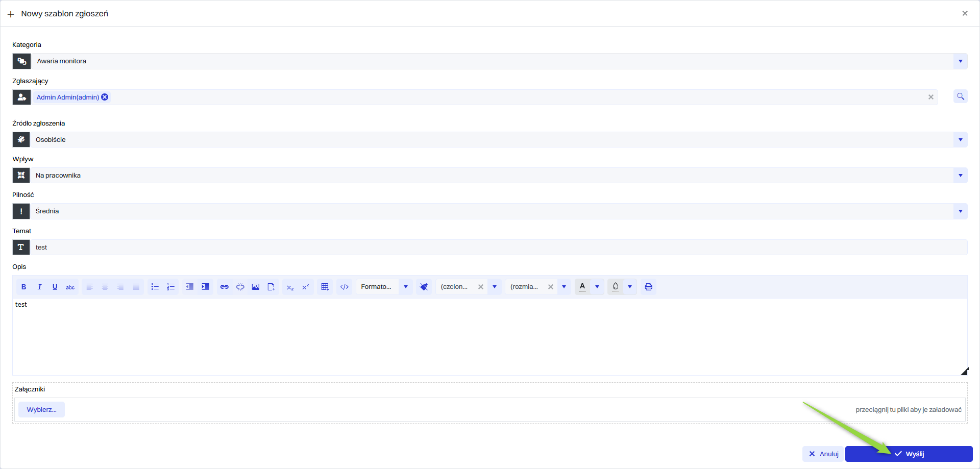
Task: Insert an unordered bullet list
Action: tap(155, 287)
